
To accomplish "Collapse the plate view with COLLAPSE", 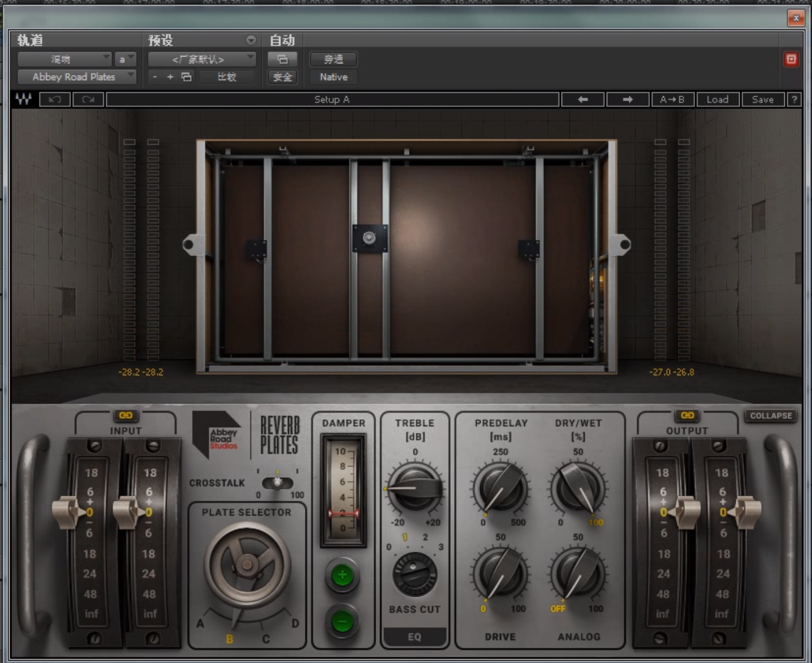I will 771,415.
